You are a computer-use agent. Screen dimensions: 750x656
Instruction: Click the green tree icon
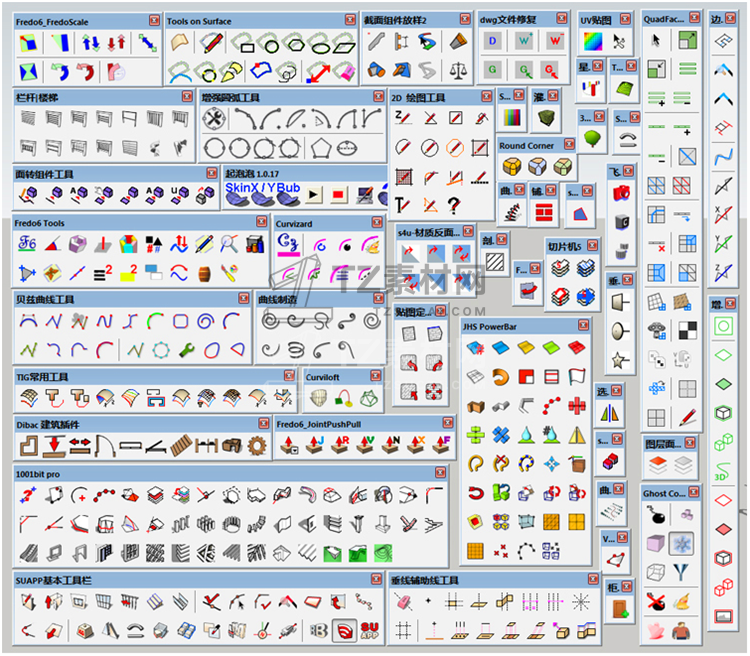[592, 138]
